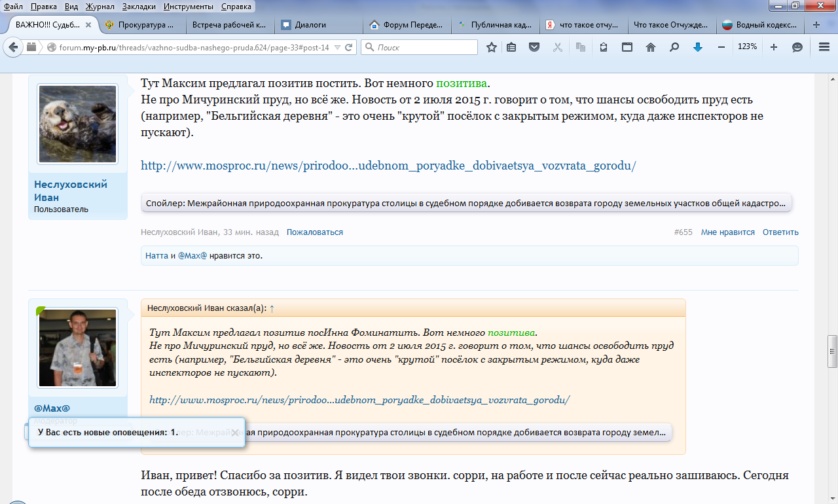The image size is (838, 504).
Task: Click Мне нравится on post #655
Action: click(727, 232)
